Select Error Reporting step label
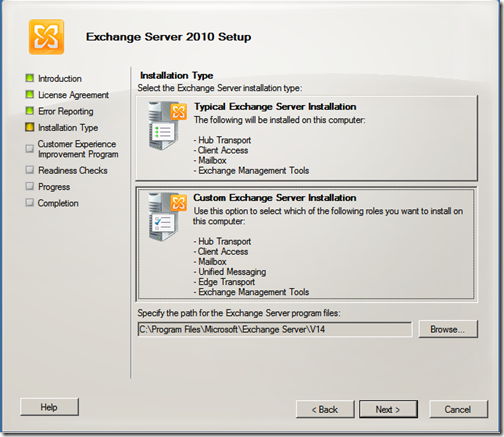 pos(66,111)
